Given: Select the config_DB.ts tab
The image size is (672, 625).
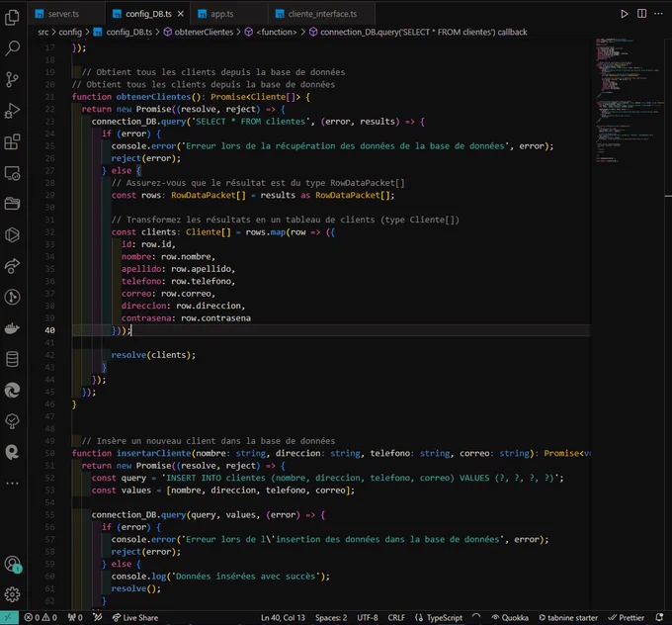Looking at the screenshot, I should [x=148, y=14].
